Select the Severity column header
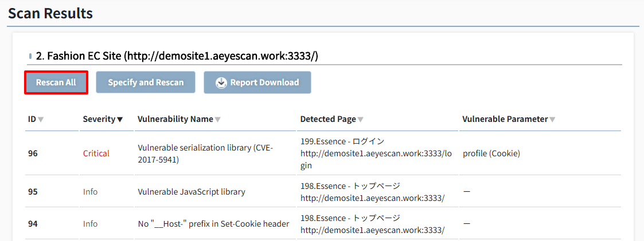The width and height of the screenshot is (644, 241). pyautogui.click(x=99, y=119)
